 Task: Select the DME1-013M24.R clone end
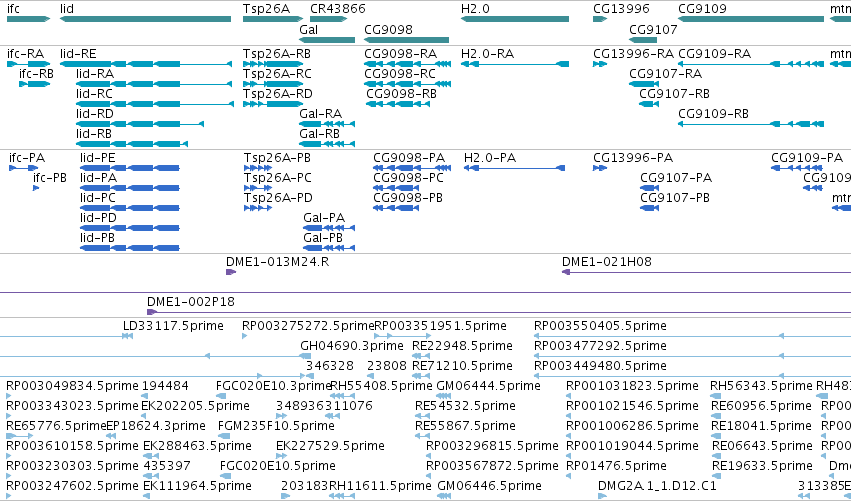click(231, 272)
